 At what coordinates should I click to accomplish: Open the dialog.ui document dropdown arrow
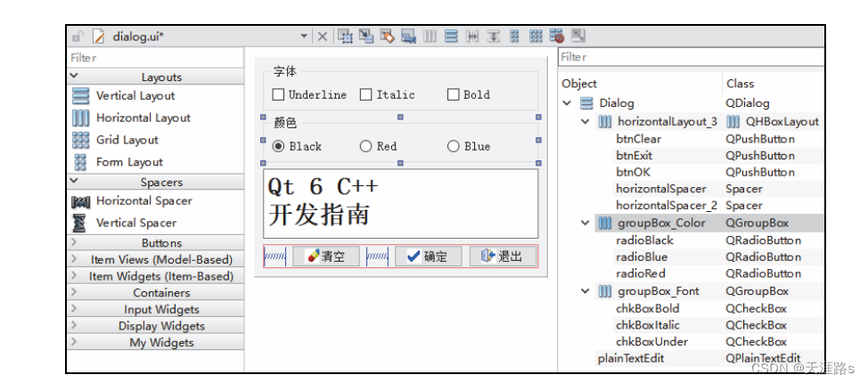[304, 37]
